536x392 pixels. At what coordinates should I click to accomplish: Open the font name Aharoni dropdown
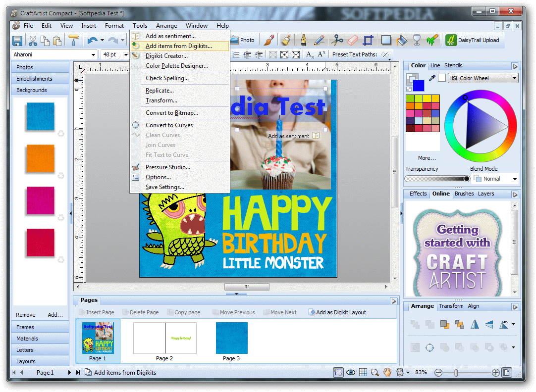pyautogui.click(x=93, y=54)
